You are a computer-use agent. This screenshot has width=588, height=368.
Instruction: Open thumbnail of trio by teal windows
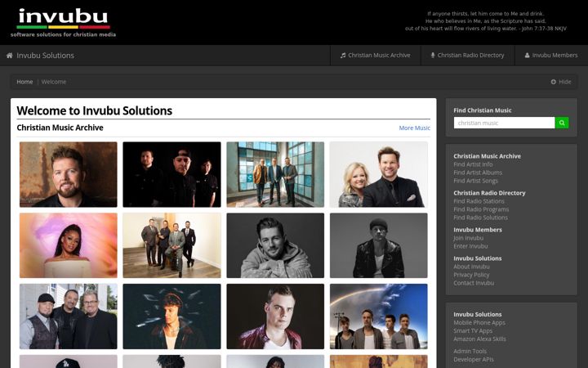275,174
